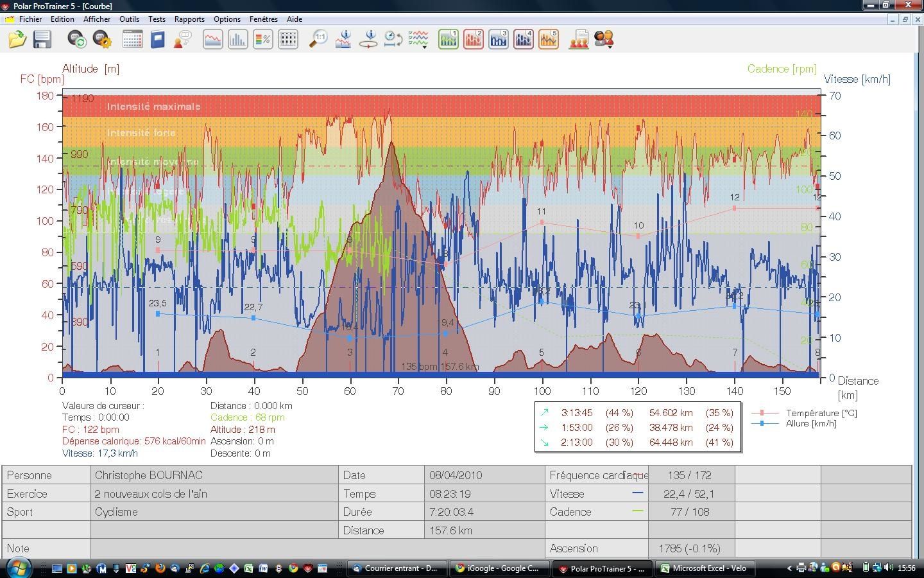The width and height of the screenshot is (924, 578).
Task: Click the Durée value 7:20:03.4
Action: (x=484, y=512)
